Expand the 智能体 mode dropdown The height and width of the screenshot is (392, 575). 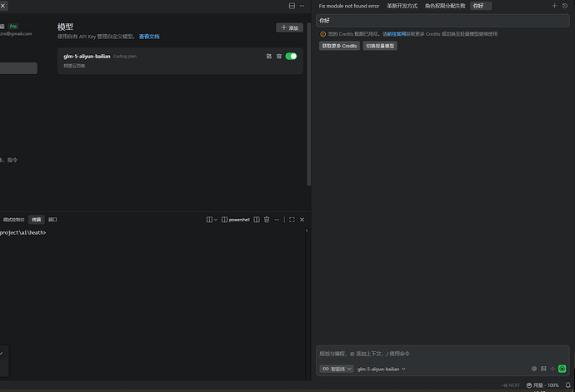337,369
